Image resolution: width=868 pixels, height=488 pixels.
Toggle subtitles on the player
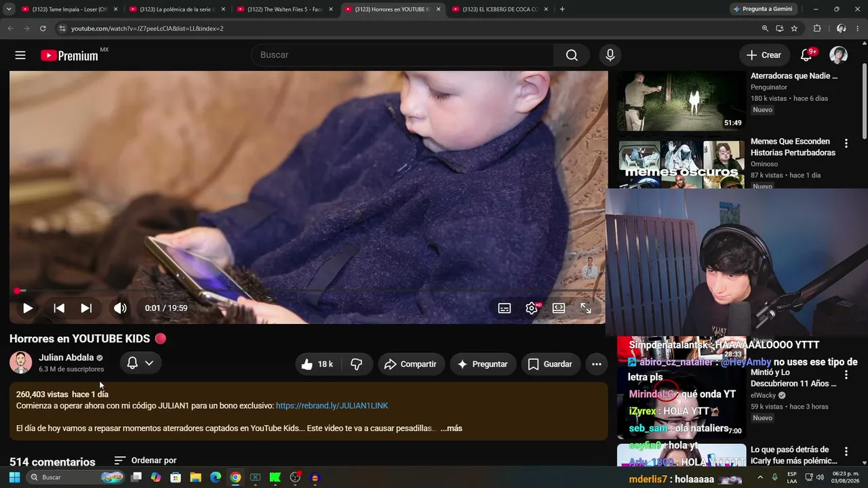click(505, 308)
